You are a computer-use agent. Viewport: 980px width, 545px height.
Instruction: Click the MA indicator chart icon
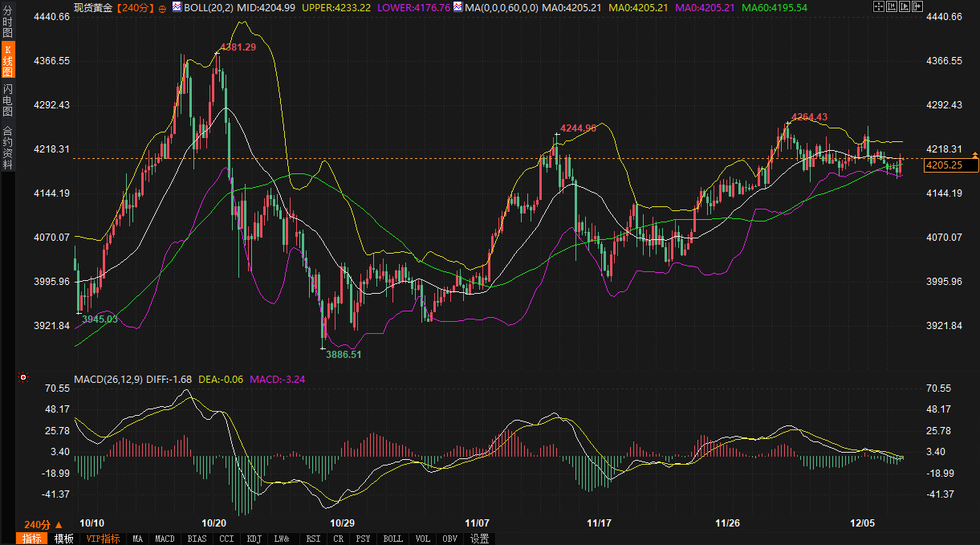(x=457, y=7)
